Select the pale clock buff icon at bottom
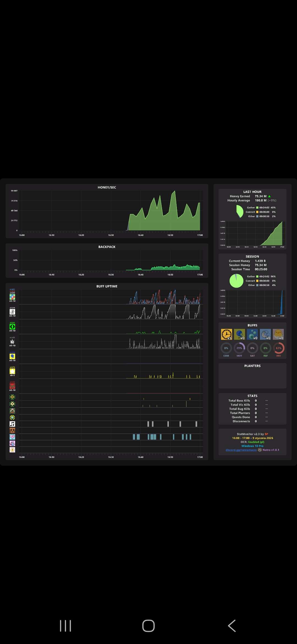297x644 pixels. coord(12,450)
